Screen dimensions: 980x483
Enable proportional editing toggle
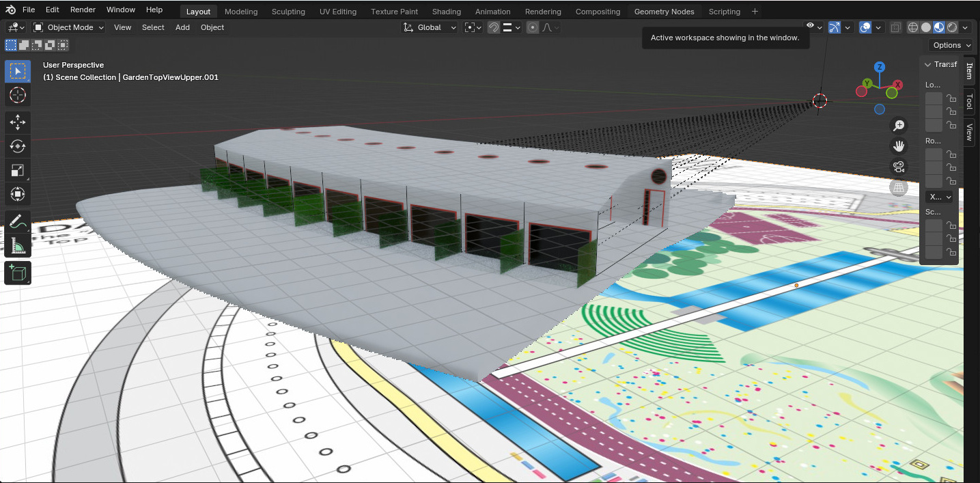coord(532,27)
